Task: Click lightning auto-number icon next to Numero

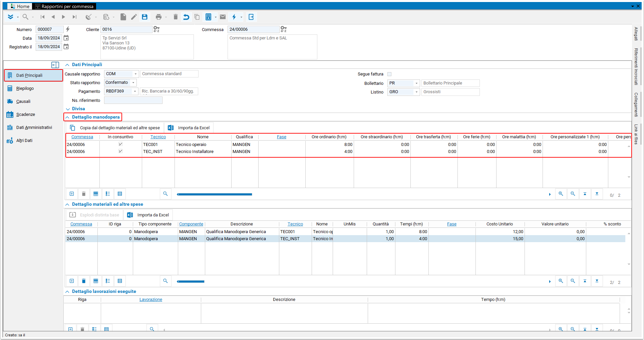Action: (68, 29)
